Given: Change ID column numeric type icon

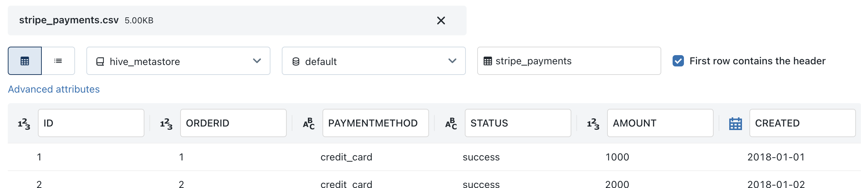Looking at the screenshot, I should [x=24, y=123].
